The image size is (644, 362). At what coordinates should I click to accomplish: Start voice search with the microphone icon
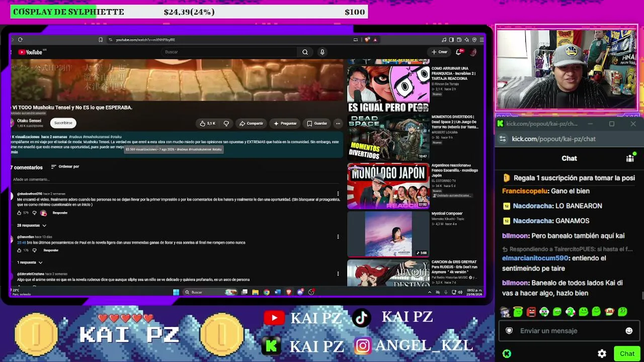click(322, 52)
